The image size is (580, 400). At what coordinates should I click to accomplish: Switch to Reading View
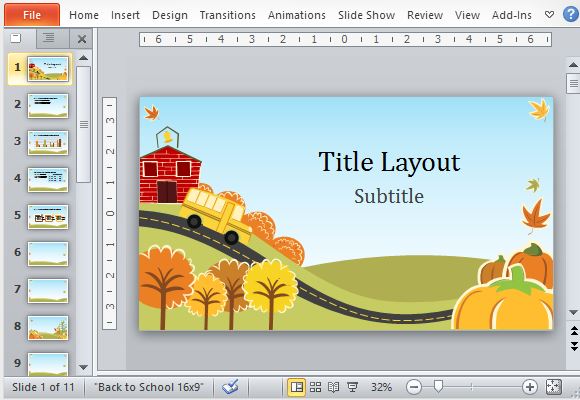[333, 387]
